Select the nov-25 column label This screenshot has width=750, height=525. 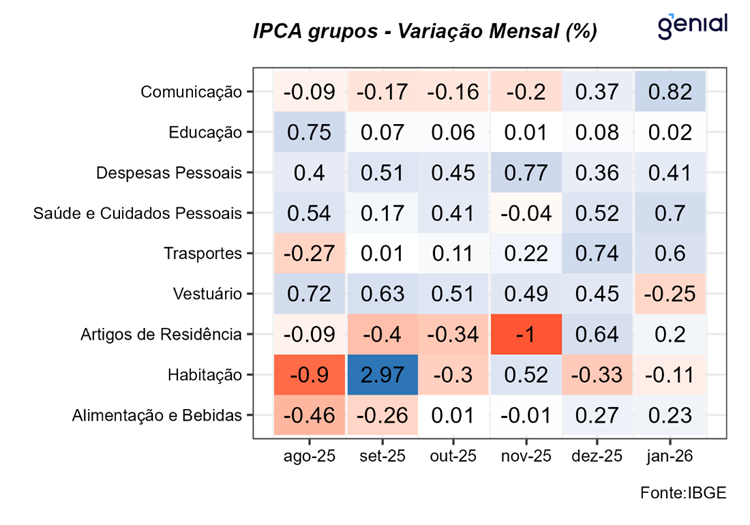[x=525, y=456]
